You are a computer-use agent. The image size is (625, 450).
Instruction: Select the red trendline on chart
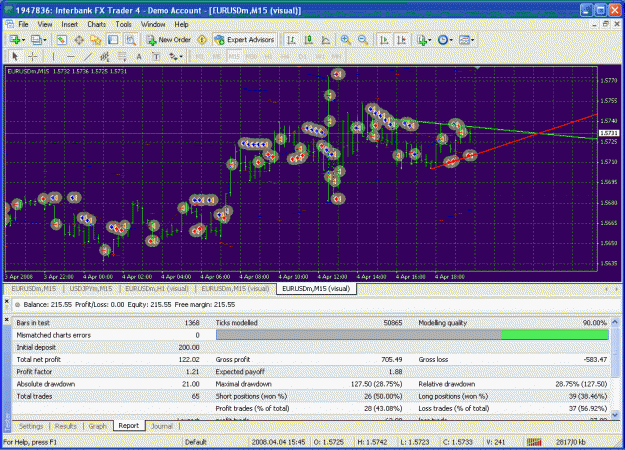[514, 141]
